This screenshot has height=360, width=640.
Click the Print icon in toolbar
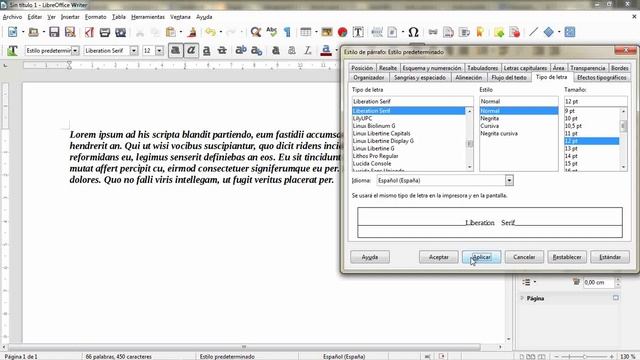click(x=105, y=32)
